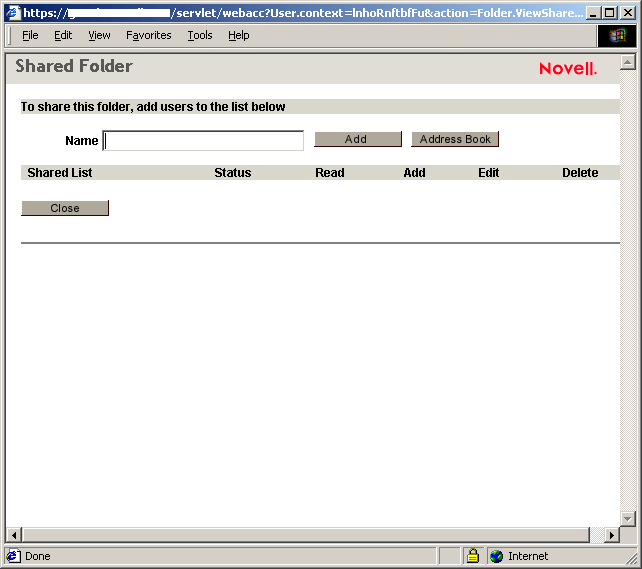The width and height of the screenshot is (642, 569).
Task: Click the Internet zone label in status bar
Action: tap(528, 556)
